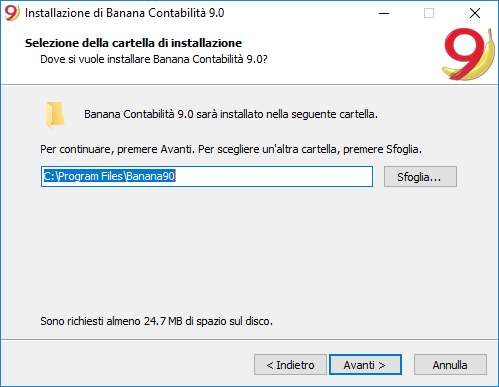Screen dimensions: 499x387
Task: Click the greyed-out maximize button
Action: pyautogui.click(x=429, y=13)
